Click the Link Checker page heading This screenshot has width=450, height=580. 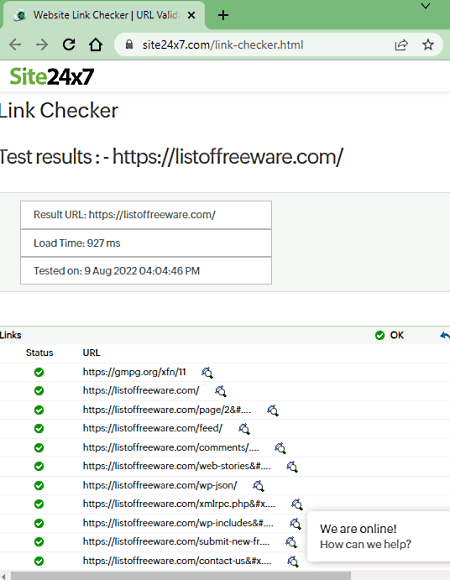[x=58, y=111]
